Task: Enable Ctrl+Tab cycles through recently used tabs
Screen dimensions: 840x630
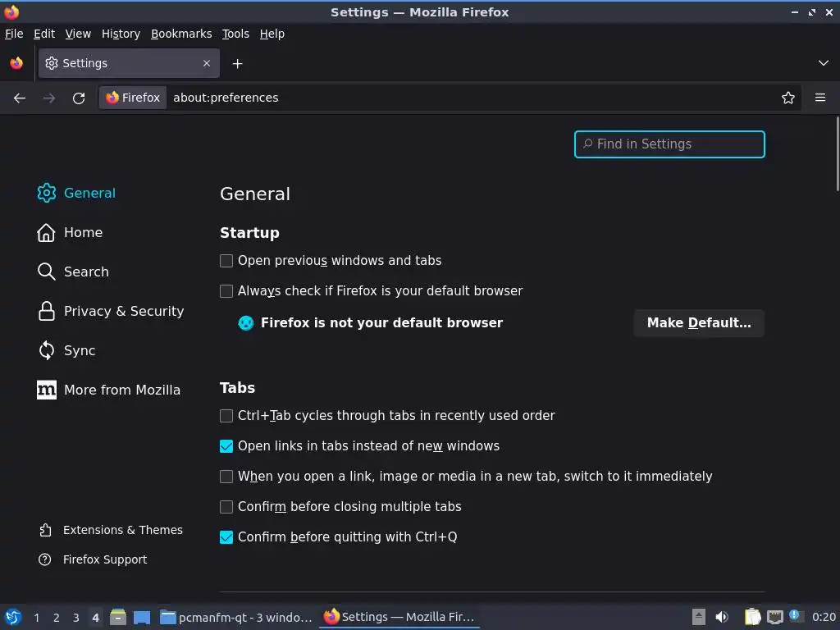Action: (x=226, y=416)
